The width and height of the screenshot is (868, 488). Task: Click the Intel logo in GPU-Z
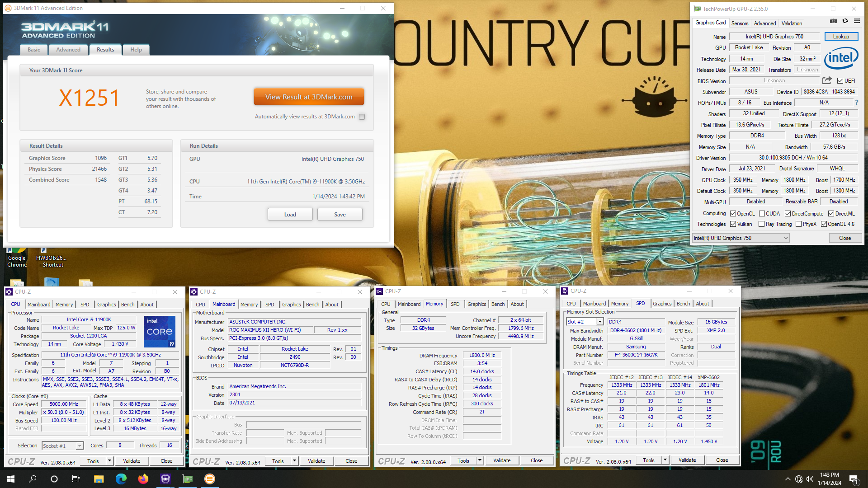[x=841, y=58]
